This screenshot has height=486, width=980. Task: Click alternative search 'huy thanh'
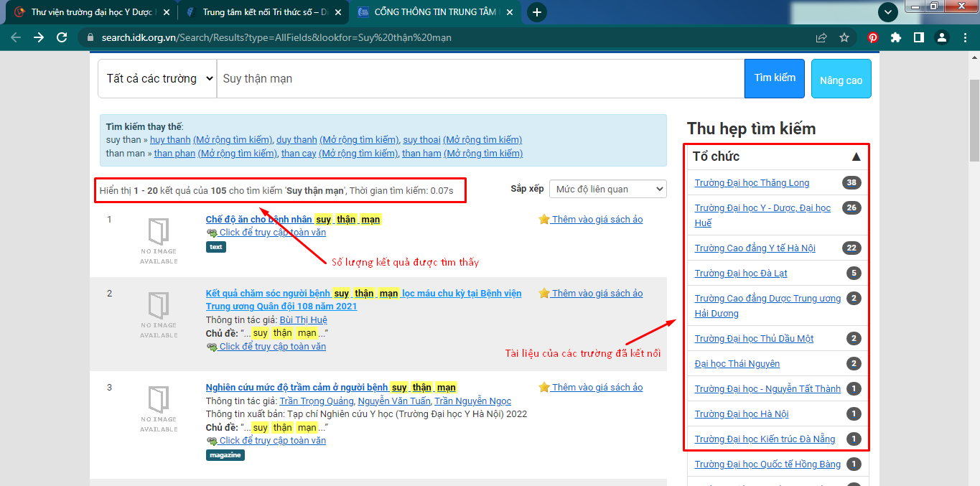pos(170,140)
